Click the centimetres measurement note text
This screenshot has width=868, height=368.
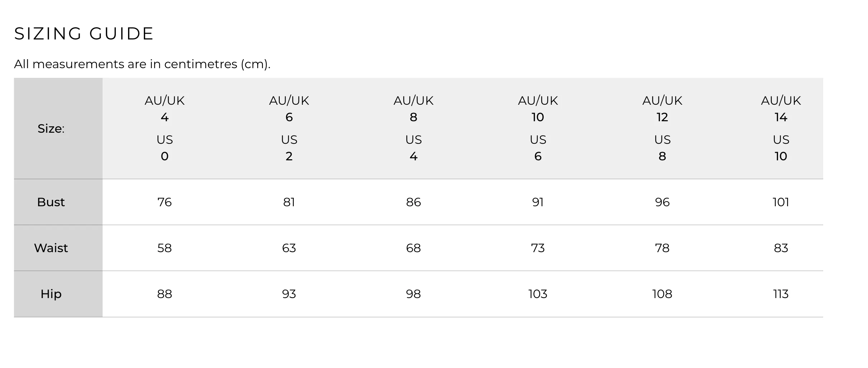pos(142,64)
